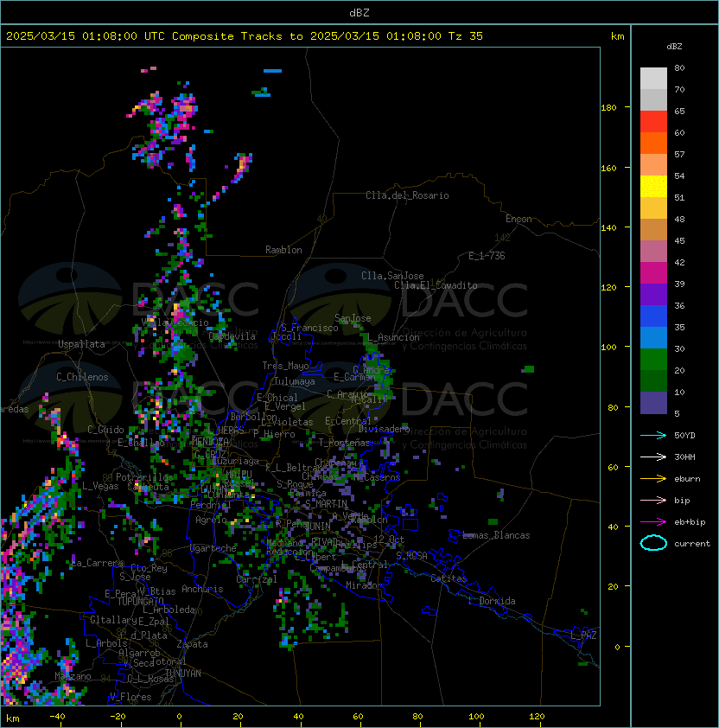Click the 120 km horizontal axis tick
Viewport: 719px width, 728px height.
537,717
